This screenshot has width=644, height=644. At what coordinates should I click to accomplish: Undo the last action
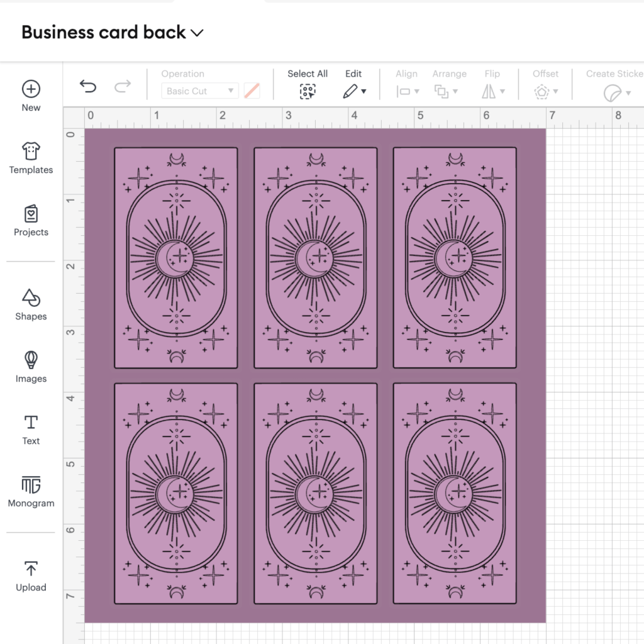[88, 86]
